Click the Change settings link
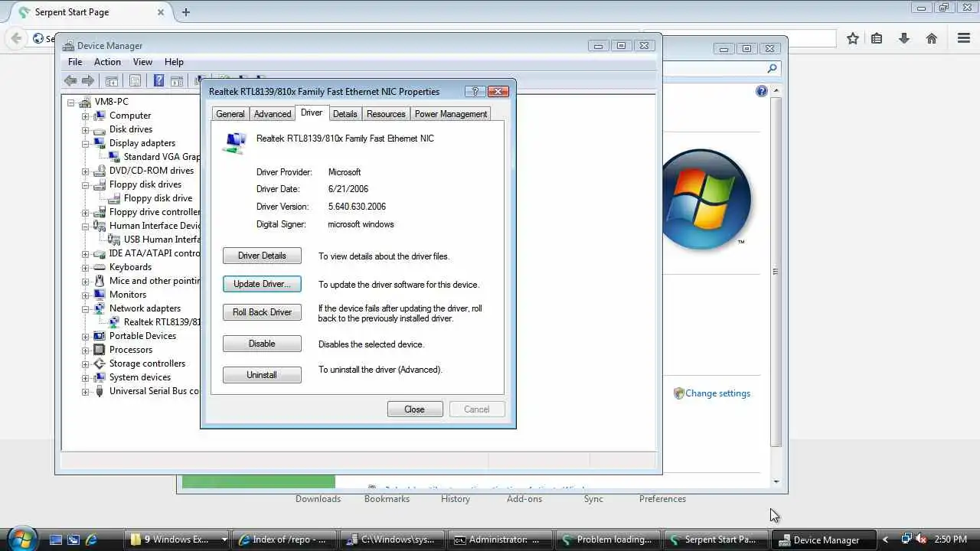 click(x=717, y=393)
